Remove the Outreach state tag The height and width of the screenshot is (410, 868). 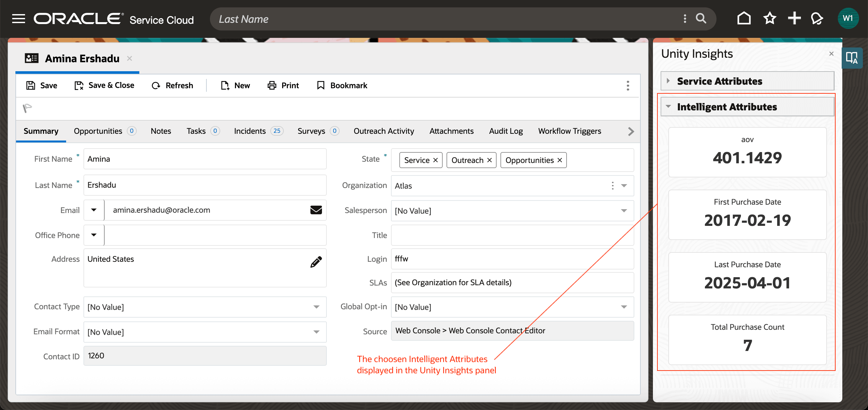tap(489, 160)
